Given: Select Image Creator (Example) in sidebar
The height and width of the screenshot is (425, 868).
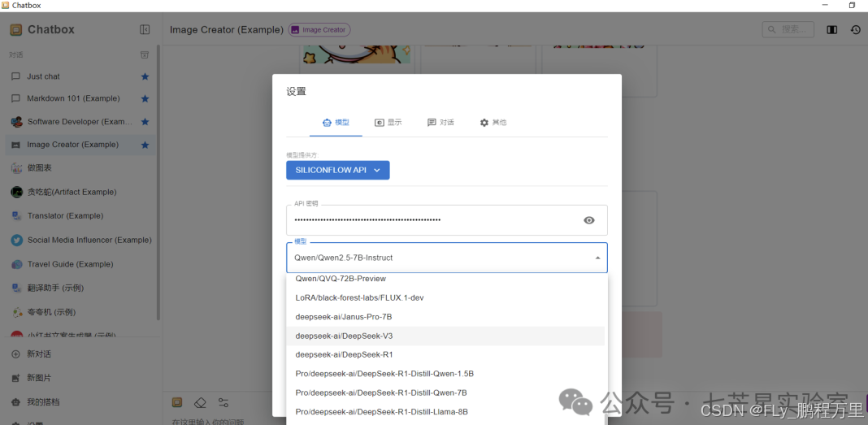Looking at the screenshot, I should tap(80, 145).
